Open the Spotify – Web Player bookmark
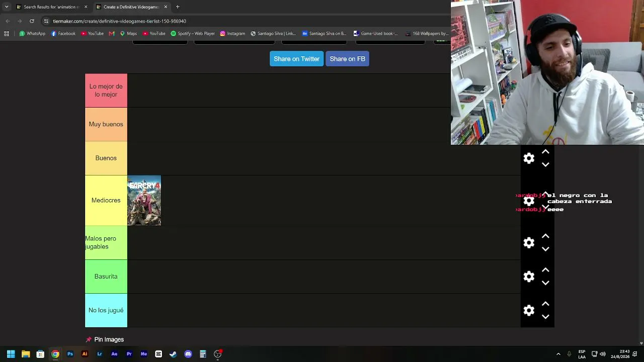The height and width of the screenshot is (362, 644). pos(193,34)
